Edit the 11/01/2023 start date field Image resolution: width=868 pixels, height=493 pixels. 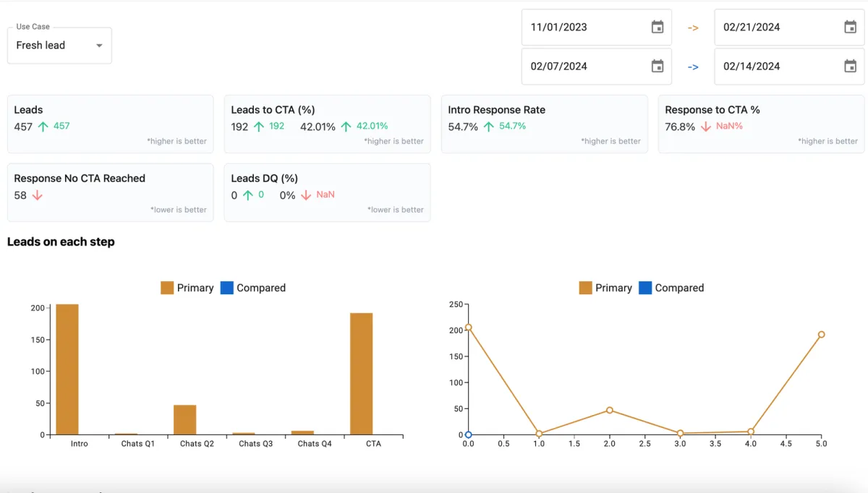[596, 27]
